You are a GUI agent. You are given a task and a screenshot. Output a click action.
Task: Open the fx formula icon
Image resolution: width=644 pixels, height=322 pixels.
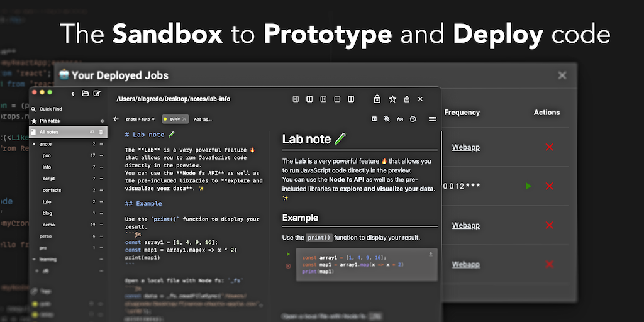(x=400, y=119)
